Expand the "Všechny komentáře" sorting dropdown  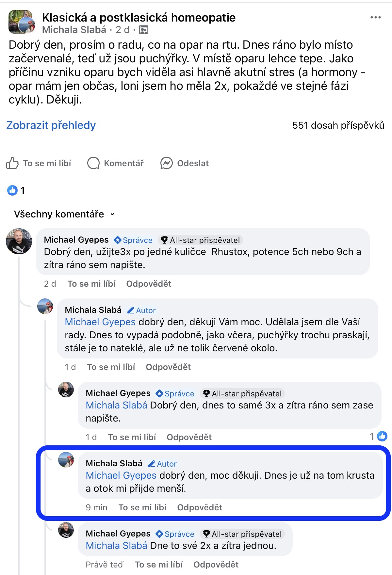point(64,214)
